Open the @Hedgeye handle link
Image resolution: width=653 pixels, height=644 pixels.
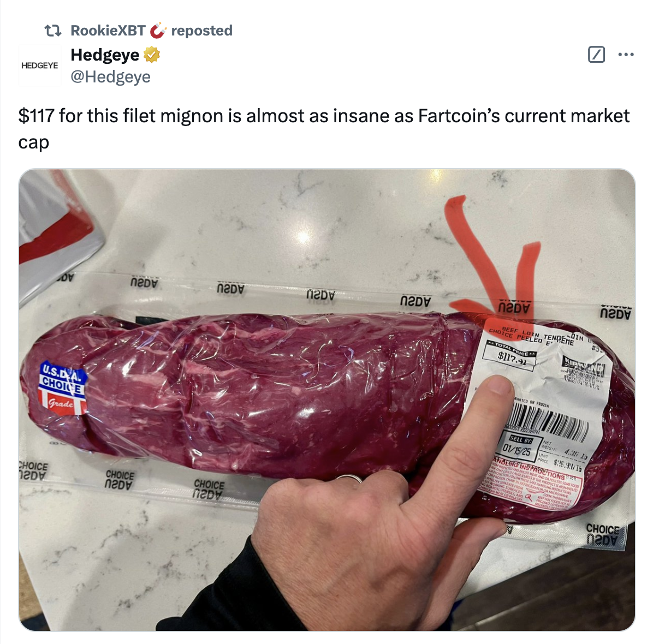coord(110,76)
